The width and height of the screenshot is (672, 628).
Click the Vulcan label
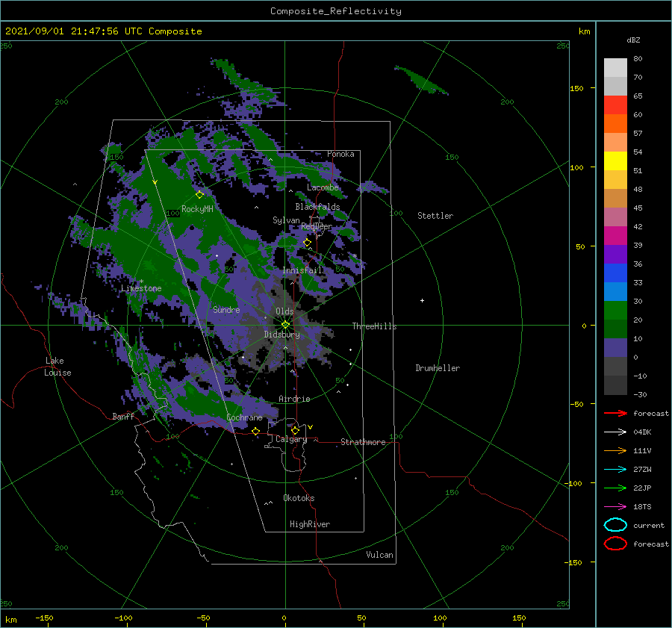click(x=380, y=555)
